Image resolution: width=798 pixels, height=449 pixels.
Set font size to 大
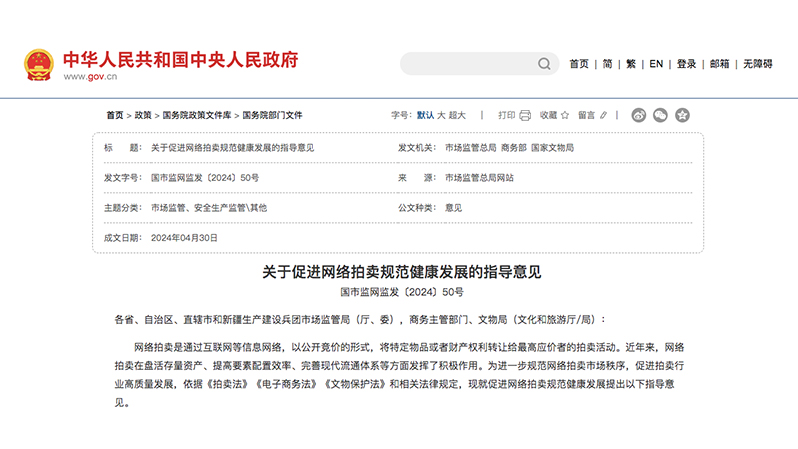441,115
